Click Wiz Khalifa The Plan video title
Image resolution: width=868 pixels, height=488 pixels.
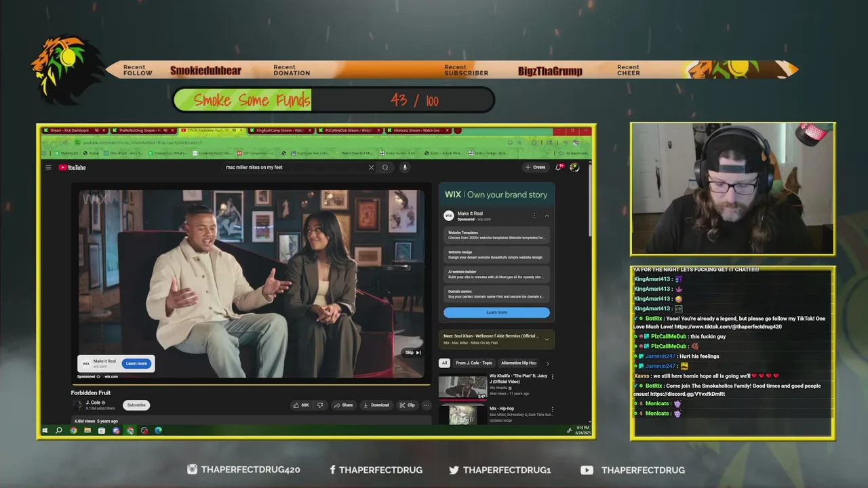coord(518,378)
